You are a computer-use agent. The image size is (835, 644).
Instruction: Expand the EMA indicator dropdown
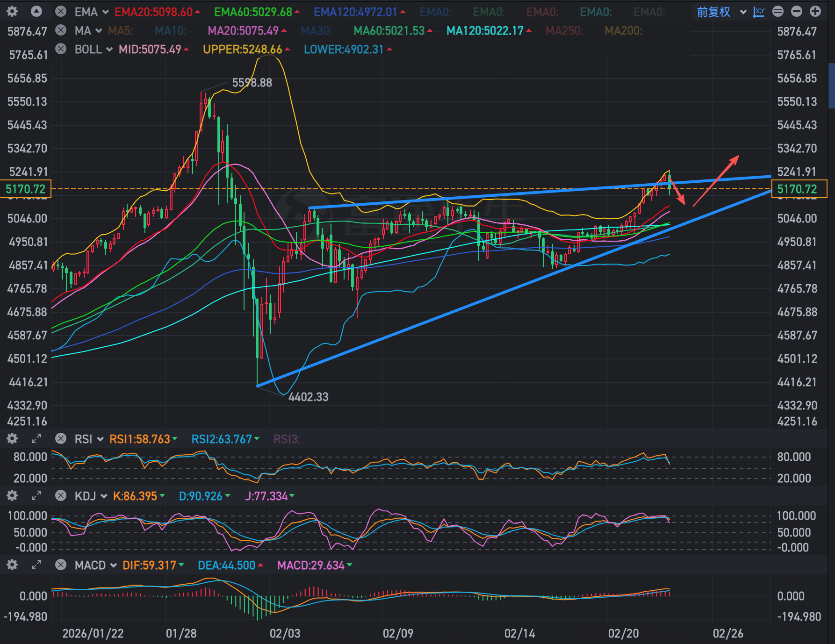pyautogui.click(x=106, y=12)
